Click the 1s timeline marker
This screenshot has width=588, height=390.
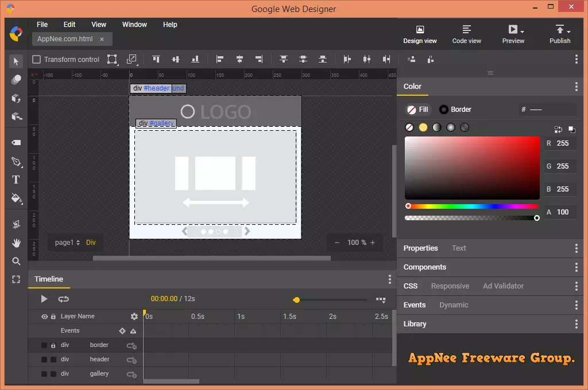pos(241,317)
